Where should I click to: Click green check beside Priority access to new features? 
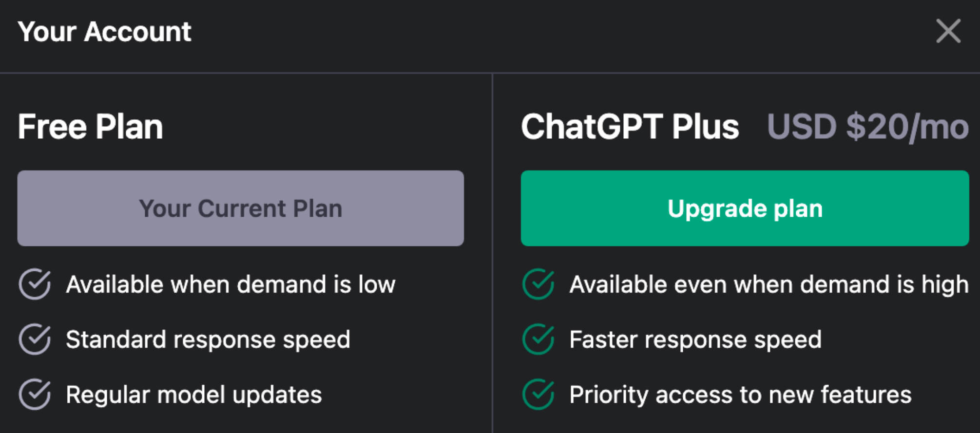point(538,394)
